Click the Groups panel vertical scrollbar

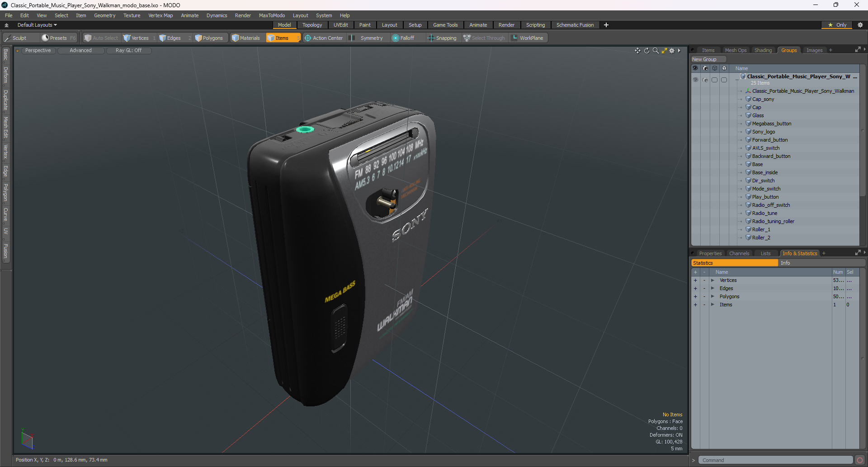863,131
